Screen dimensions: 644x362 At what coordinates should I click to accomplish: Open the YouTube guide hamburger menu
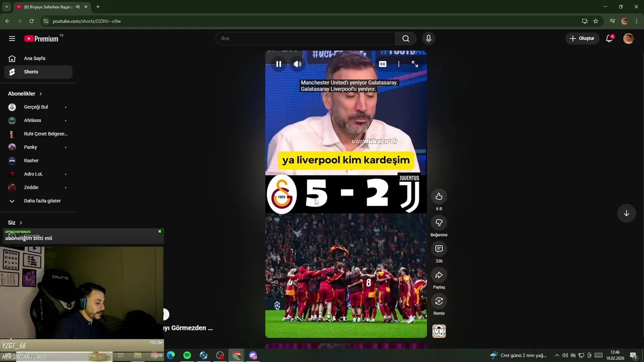click(x=12, y=39)
